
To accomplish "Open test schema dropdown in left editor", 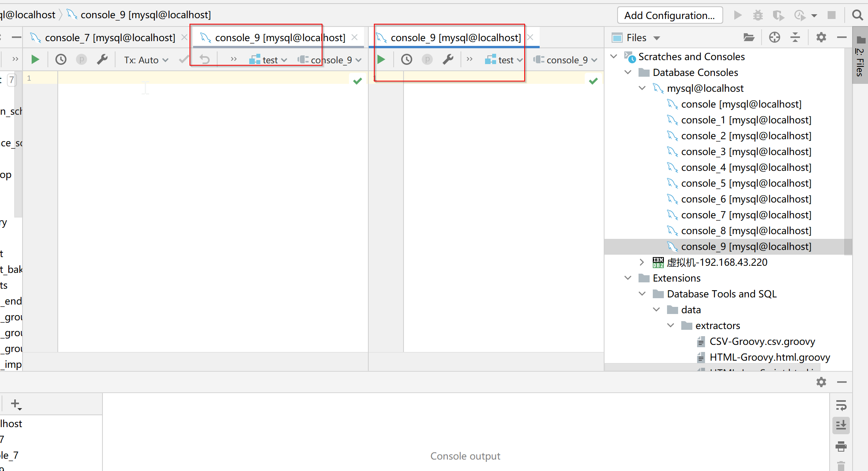I will pyautogui.click(x=268, y=60).
